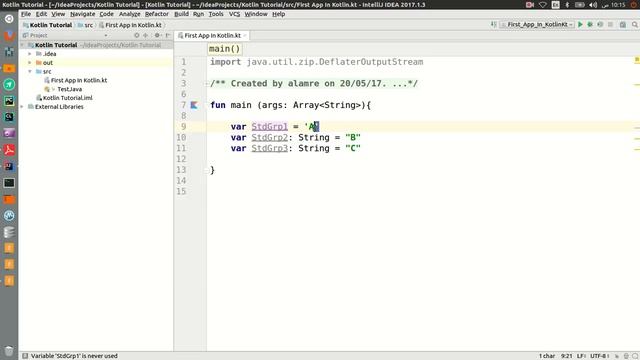Open Project panel settings gear
Screen dimensions: 640x360
158,36
